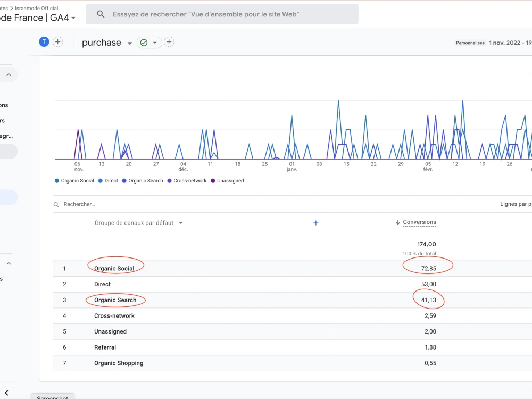The height and width of the screenshot is (399, 532).
Task: Click the 'Israamode Official' breadcrumb link
Action: [x=37, y=8]
